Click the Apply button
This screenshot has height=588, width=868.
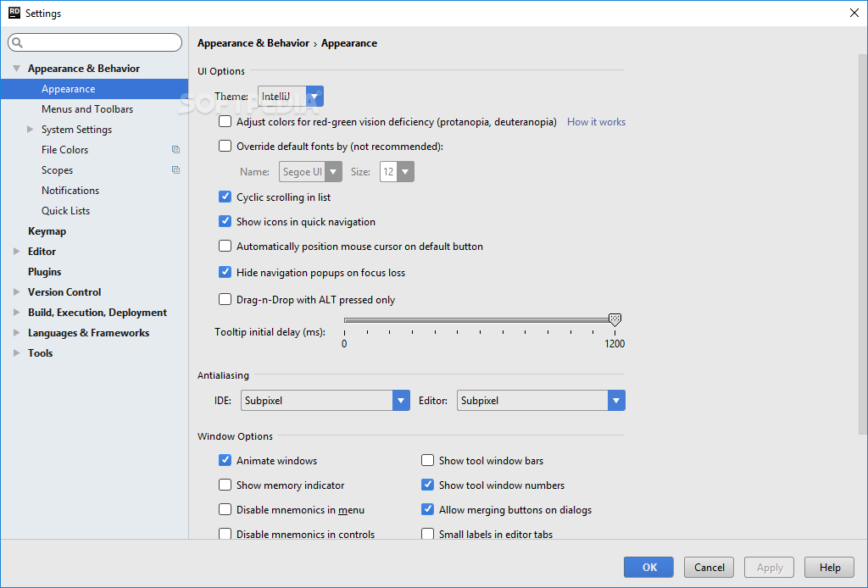[x=770, y=567]
